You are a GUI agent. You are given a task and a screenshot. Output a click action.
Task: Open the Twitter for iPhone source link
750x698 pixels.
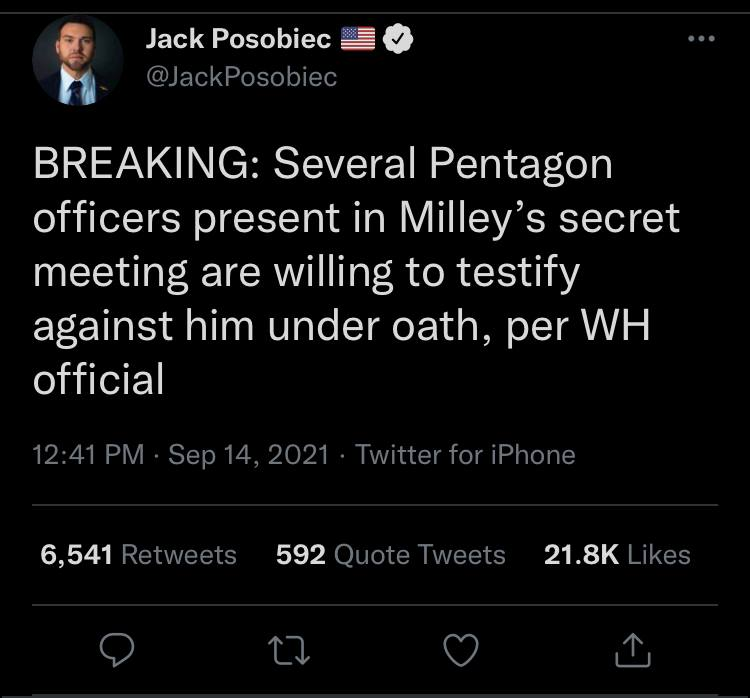(465, 455)
